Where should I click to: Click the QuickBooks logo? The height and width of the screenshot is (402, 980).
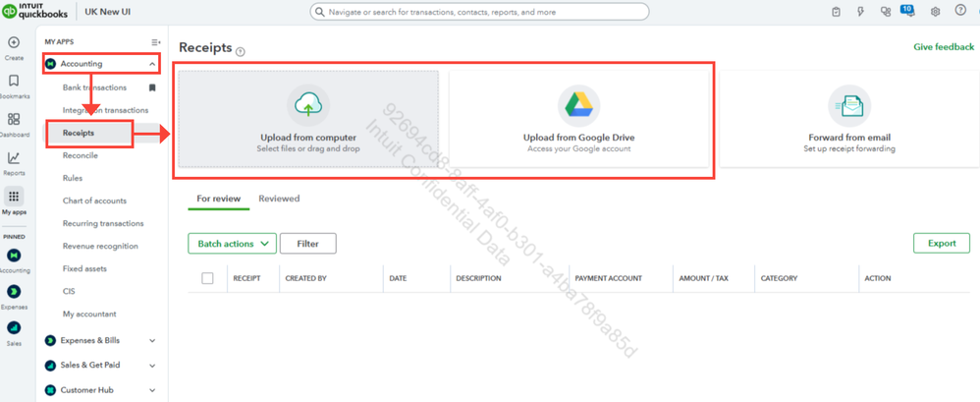[x=35, y=12]
